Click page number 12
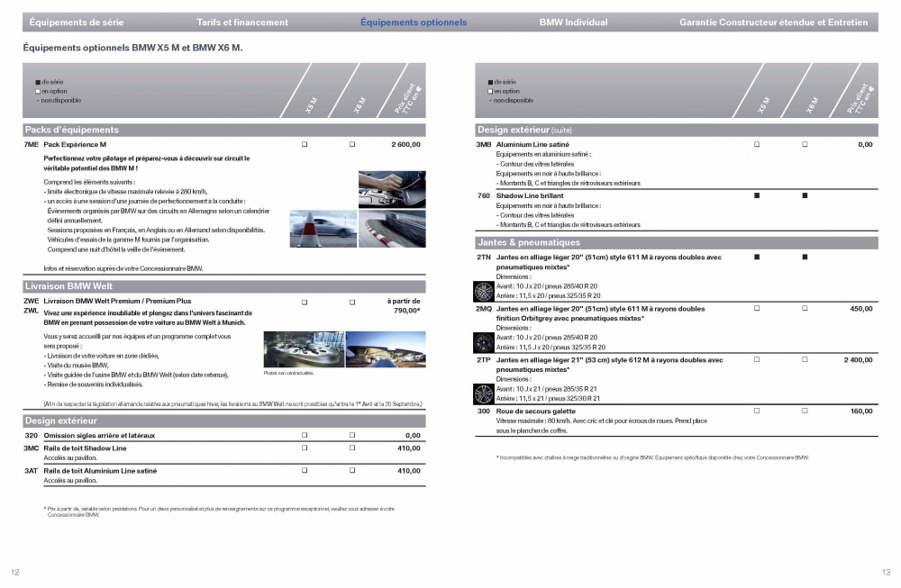Viewport: 901px width, 588px height. [x=15, y=572]
